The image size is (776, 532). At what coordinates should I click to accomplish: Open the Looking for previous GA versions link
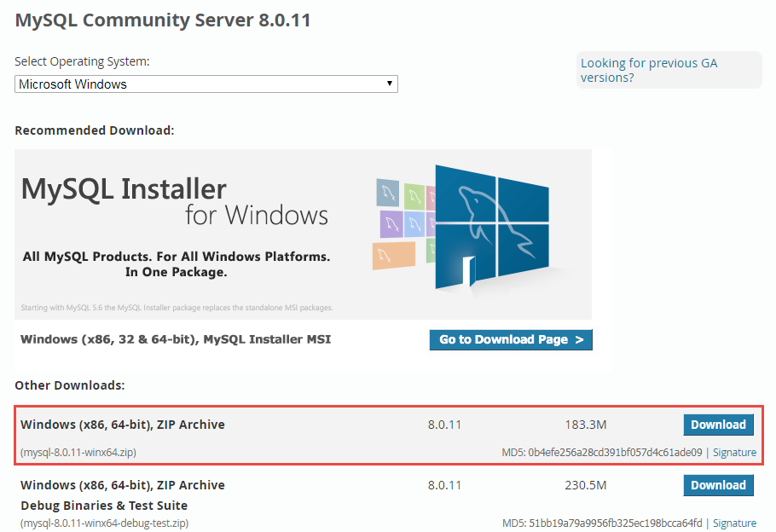pyautogui.click(x=648, y=70)
